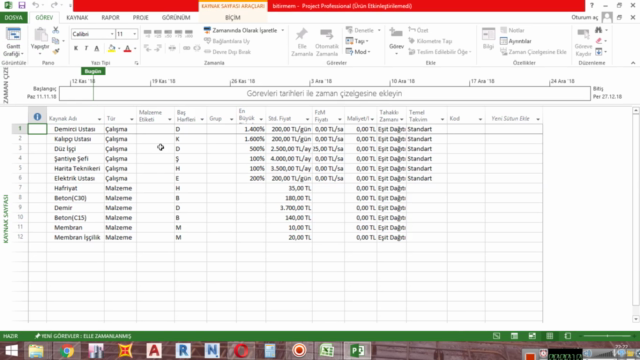Open Yeni Sütun Ekle dropdown
Screen dimensions: 640x360
538,119
